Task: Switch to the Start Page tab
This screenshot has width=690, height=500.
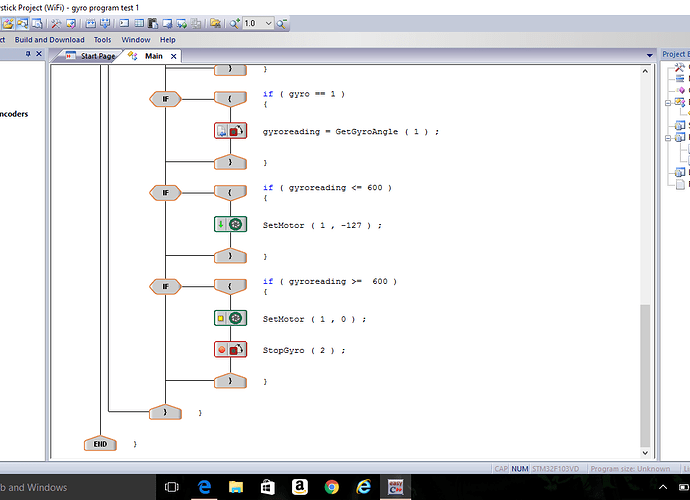Action: (x=91, y=56)
